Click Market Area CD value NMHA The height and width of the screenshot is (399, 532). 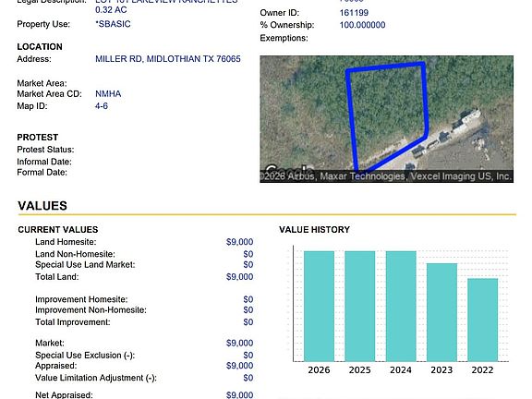(108, 93)
